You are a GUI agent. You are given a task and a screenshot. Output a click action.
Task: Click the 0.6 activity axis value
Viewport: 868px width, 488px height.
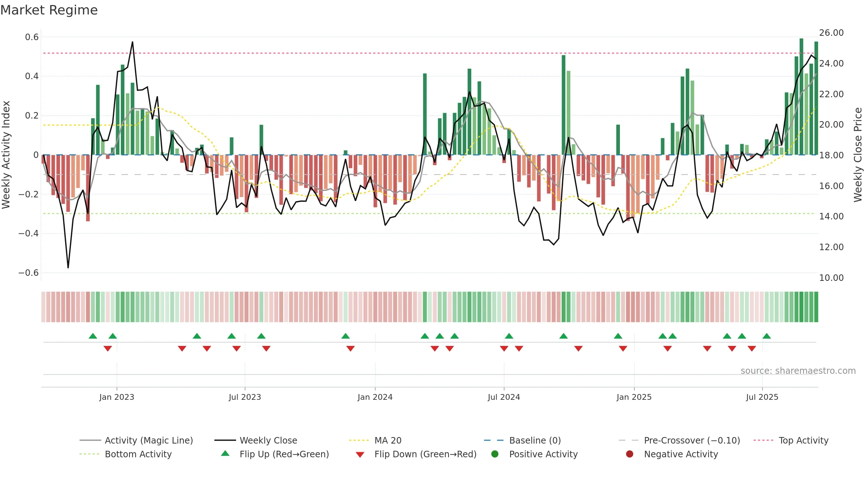[x=32, y=37]
